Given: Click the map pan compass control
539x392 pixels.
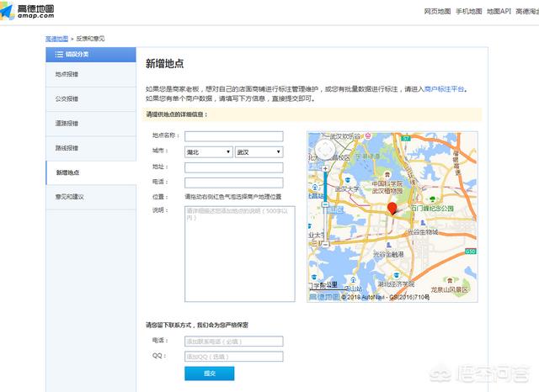Looking at the screenshot, I should [325, 150].
